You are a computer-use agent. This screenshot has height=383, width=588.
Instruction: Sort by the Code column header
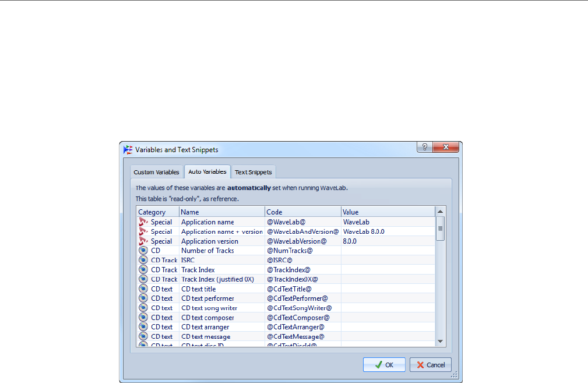point(303,212)
